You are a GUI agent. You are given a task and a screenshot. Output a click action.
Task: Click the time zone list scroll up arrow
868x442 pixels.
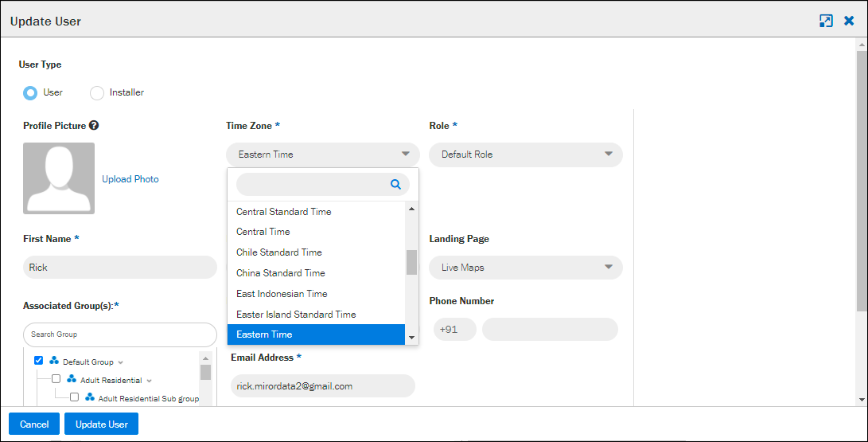[411, 209]
